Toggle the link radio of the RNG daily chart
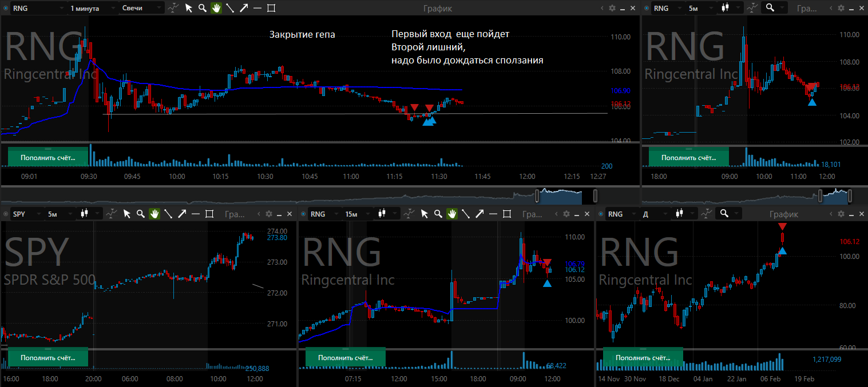This screenshot has height=387, width=868. click(601, 214)
